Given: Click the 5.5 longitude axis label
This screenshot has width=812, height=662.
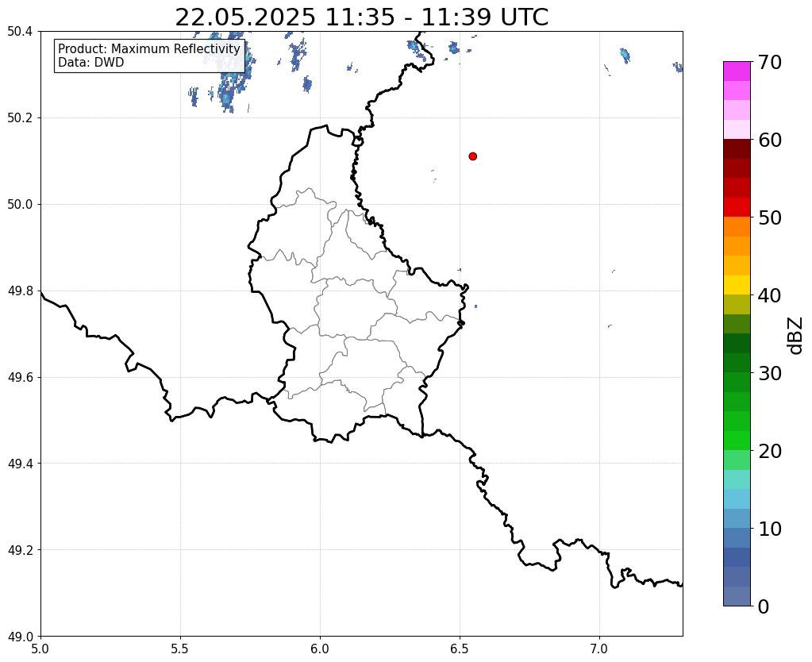Looking at the screenshot, I should coord(180,649).
